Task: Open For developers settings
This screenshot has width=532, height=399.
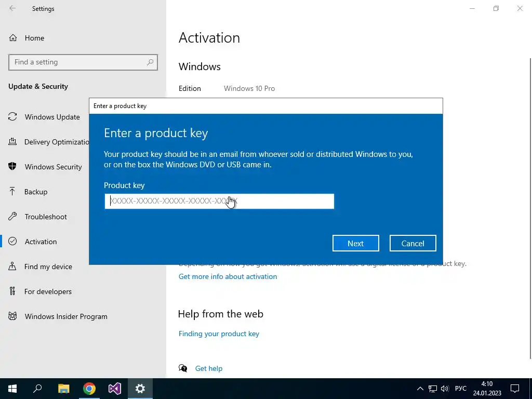Action: click(48, 291)
